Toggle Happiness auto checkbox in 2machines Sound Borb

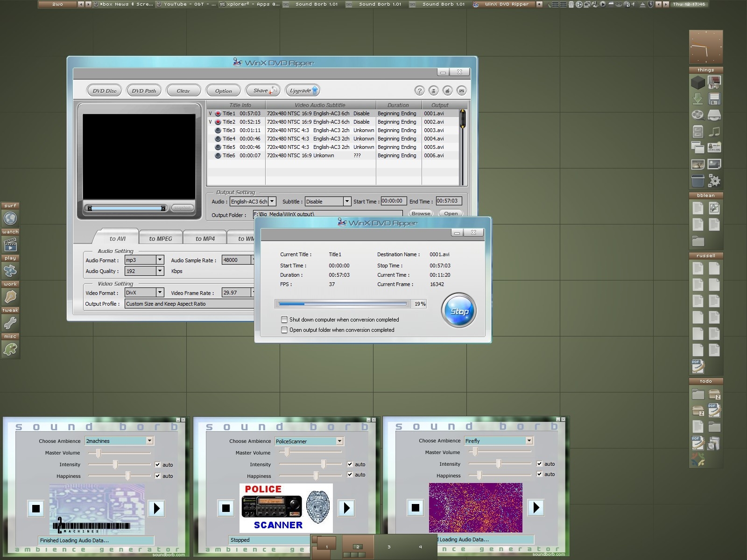[158, 476]
